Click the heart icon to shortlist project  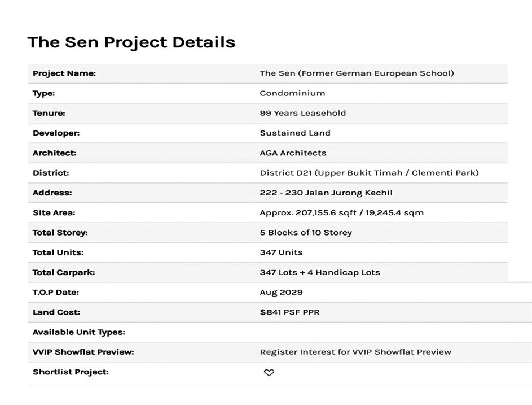pos(269,373)
